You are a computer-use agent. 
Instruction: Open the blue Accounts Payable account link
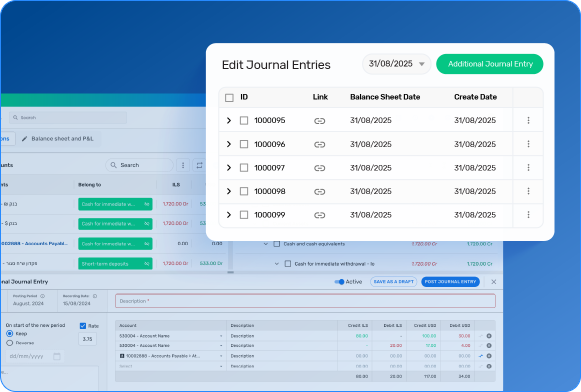[34, 244]
